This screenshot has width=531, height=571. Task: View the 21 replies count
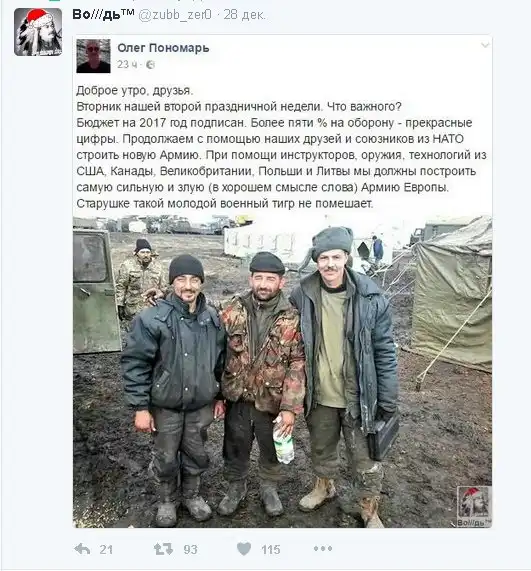106,549
